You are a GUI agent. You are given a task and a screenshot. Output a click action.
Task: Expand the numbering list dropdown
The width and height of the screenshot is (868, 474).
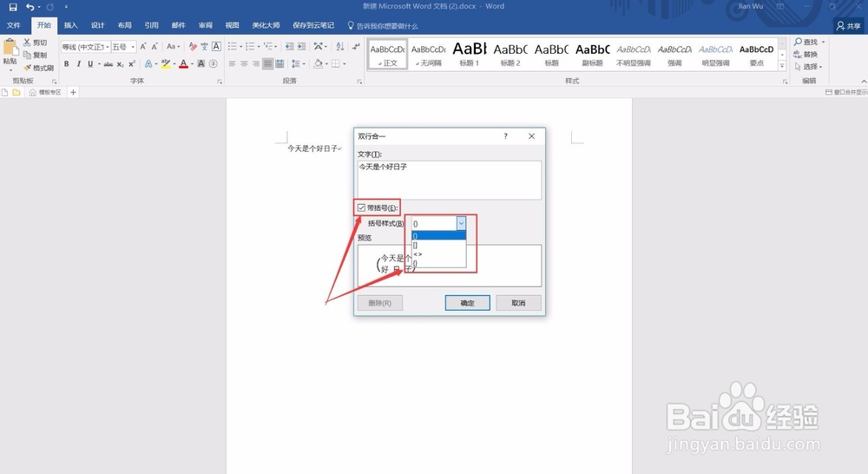[259, 47]
